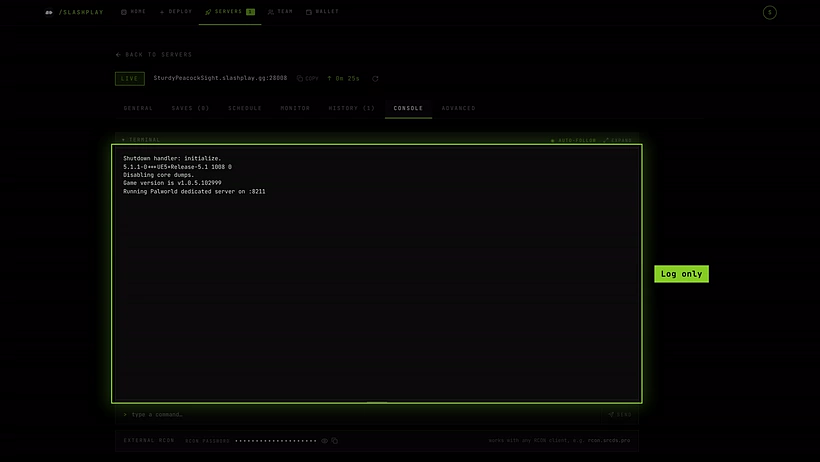Click log line 'Game version is v1.0.5.102999'

point(172,183)
